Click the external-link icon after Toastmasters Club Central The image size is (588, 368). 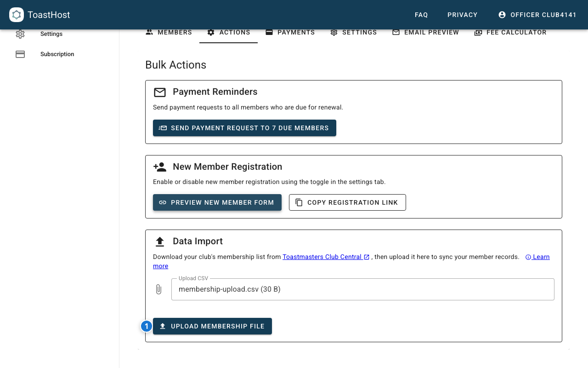366,257
